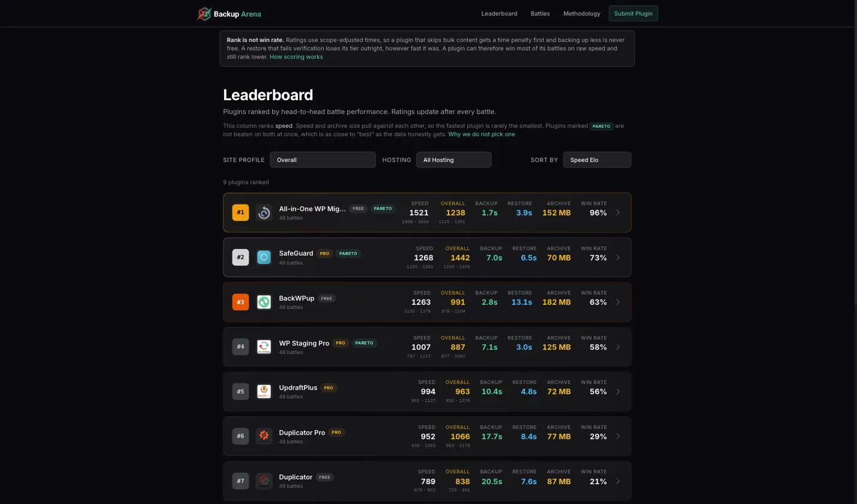Click FREE badge on All-in-One WP Migration

point(358,209)
